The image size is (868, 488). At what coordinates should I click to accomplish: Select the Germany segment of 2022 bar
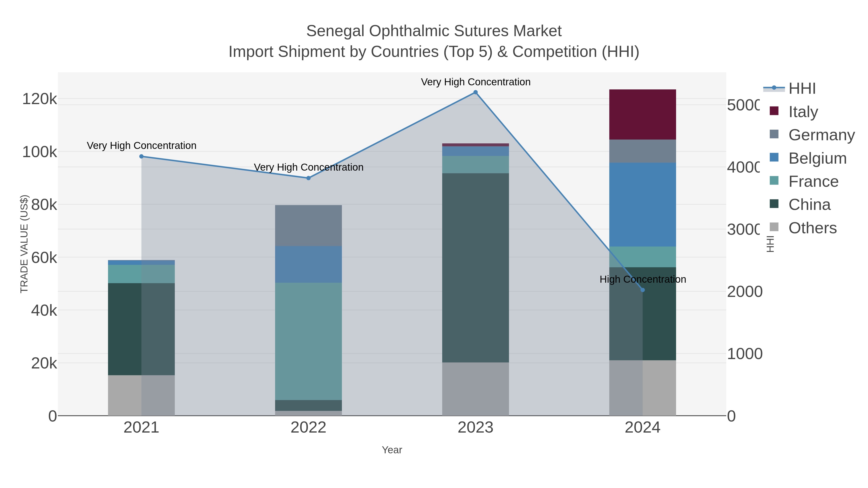[x=308, y=226]
